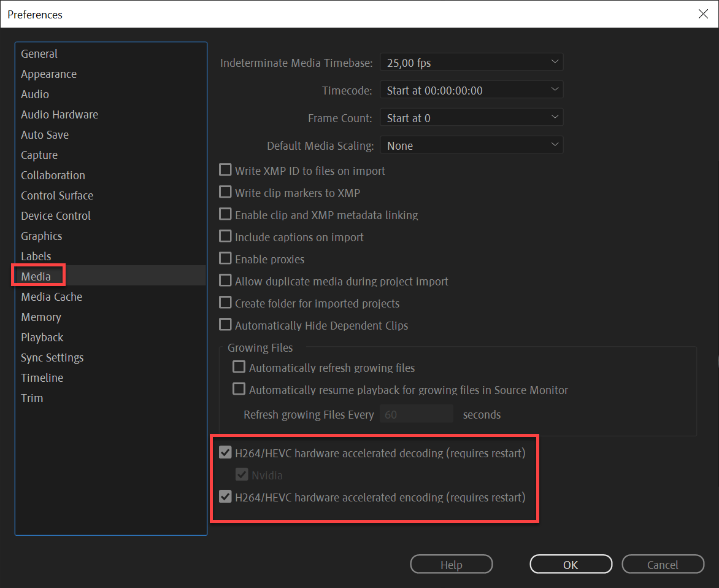The width and height of the screenshot is (719, 588).
Task: Enable proxies in Media preferences
Action: click(225, 258)
